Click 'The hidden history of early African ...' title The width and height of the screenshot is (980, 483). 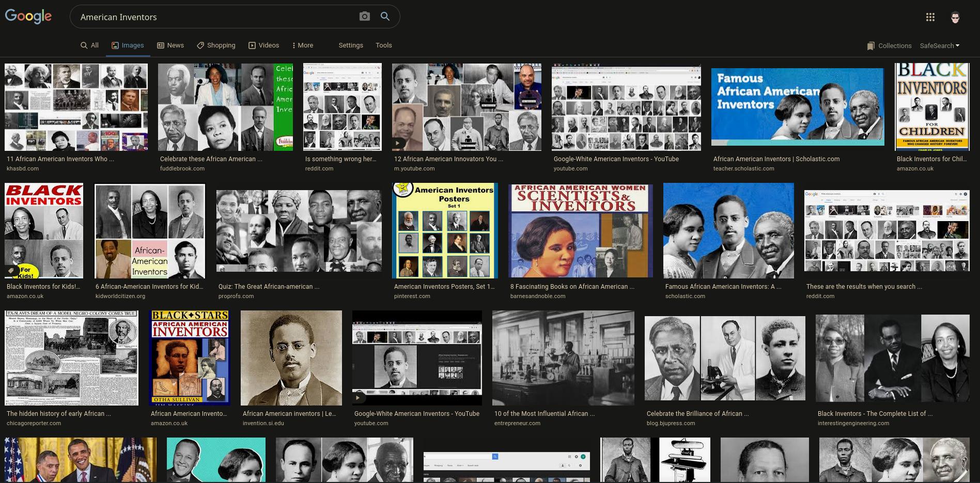point(59,414)
